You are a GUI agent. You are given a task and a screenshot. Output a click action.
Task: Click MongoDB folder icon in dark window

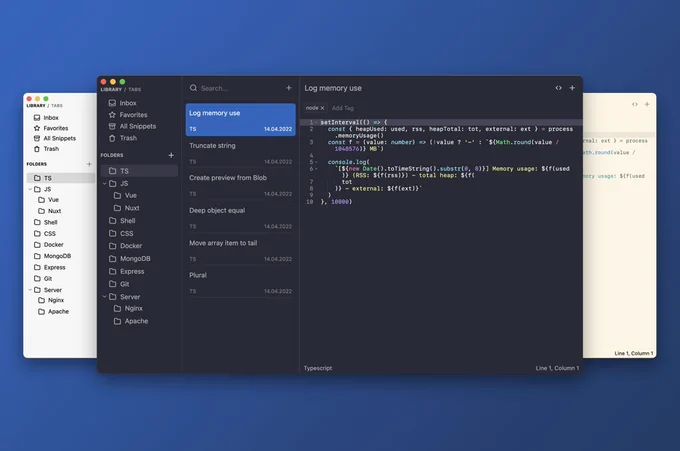click(112, 258)
